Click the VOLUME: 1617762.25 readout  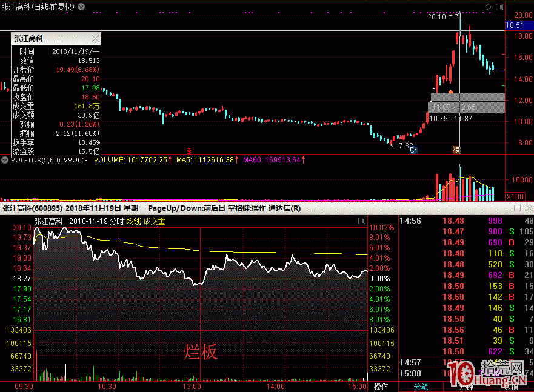(x=133, y=159)
